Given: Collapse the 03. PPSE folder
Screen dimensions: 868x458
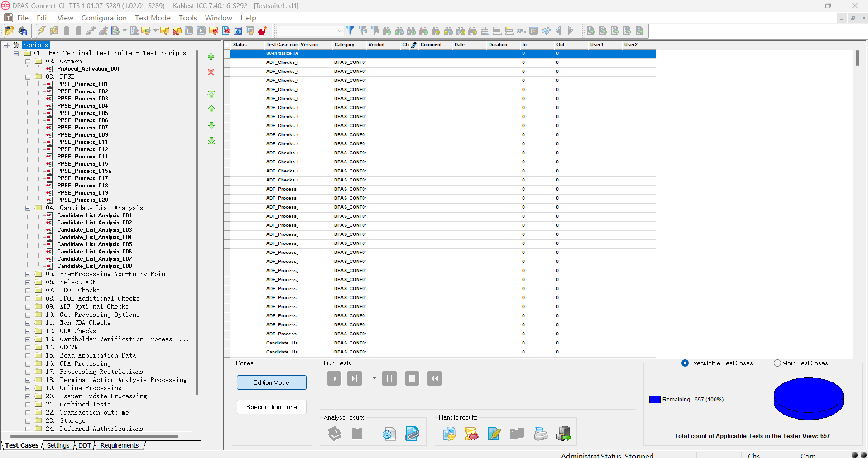Looking at the screenshot, I should (x=28, y=77).
